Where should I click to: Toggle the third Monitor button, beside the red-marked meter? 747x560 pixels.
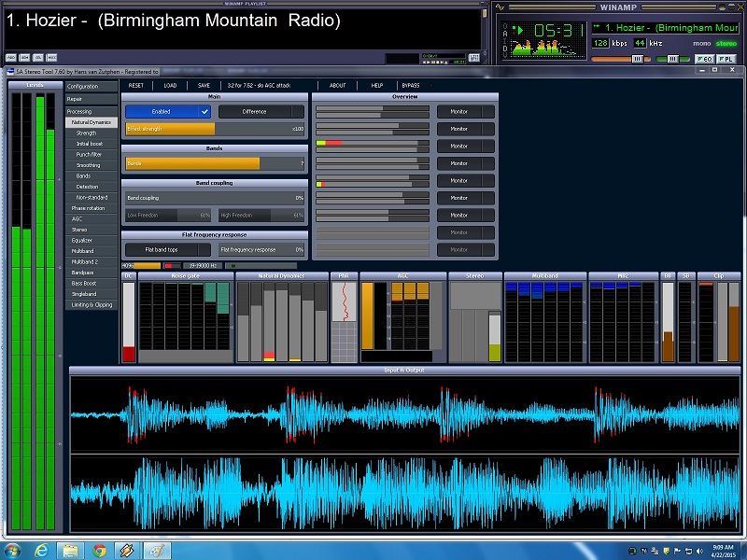(465, 147)
